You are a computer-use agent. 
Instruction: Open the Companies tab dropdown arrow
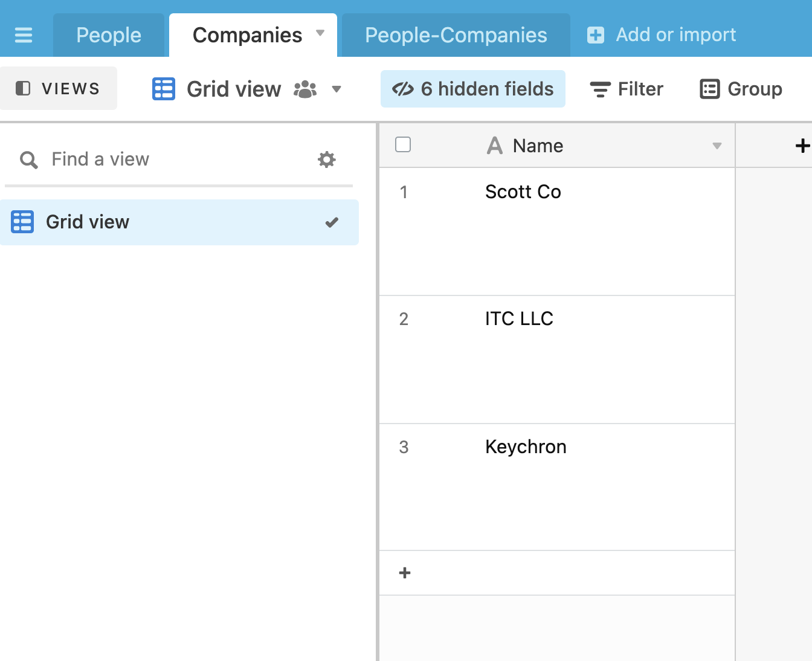320,33
